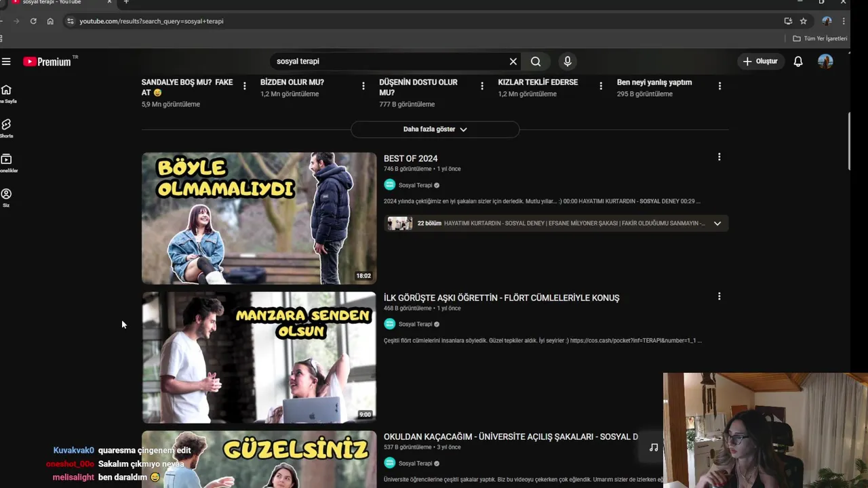
Task: Play the BÖYLE OLMAMALIYDI thumbnail
Action: pos(259,218)
